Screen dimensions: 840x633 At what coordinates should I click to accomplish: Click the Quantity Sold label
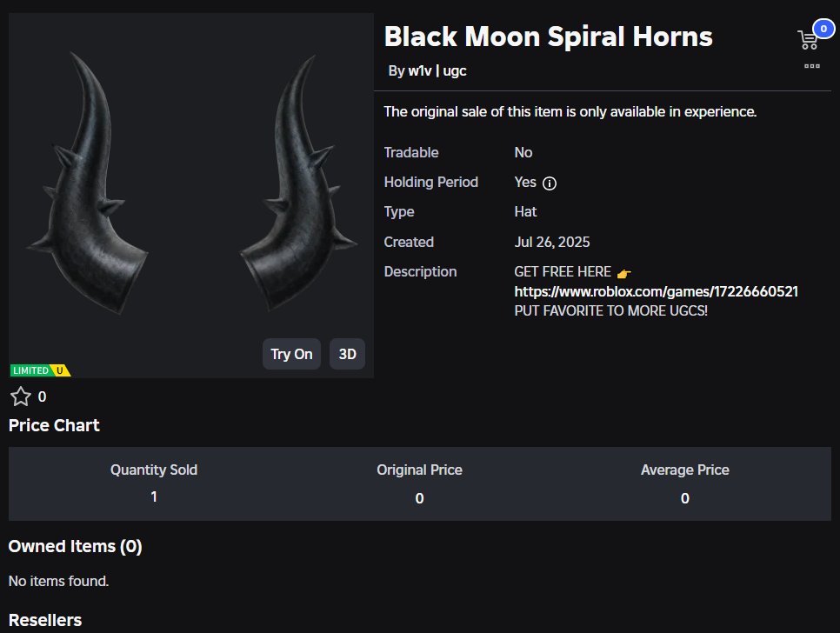154,470
